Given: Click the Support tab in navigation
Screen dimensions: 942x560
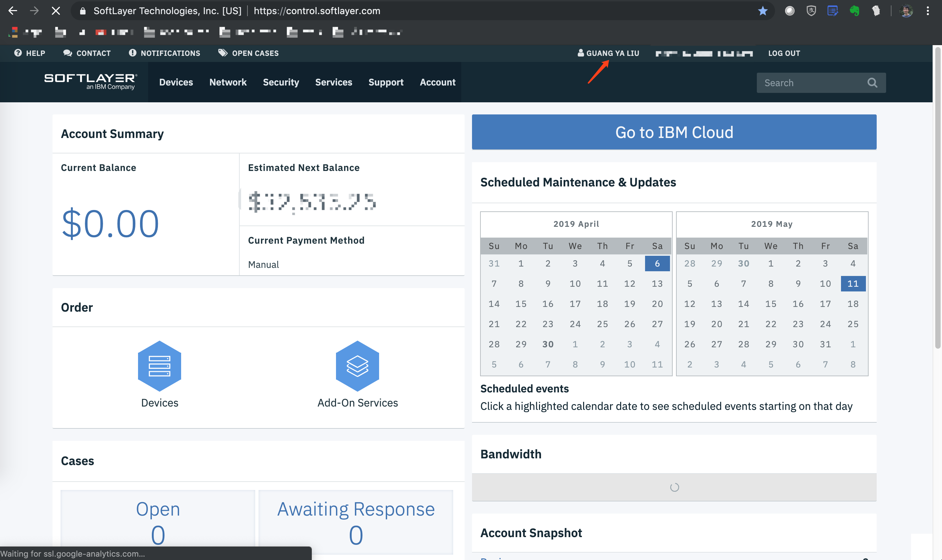Looking at the screenshot, I should click(x=386, y=81).
